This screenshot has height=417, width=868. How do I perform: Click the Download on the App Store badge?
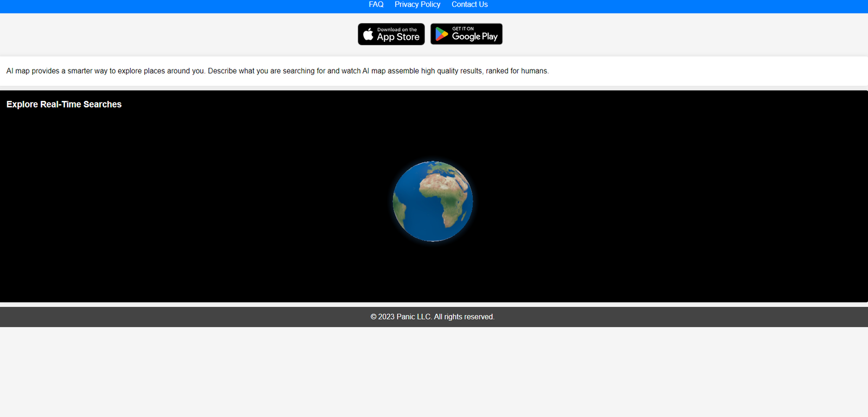391,34
